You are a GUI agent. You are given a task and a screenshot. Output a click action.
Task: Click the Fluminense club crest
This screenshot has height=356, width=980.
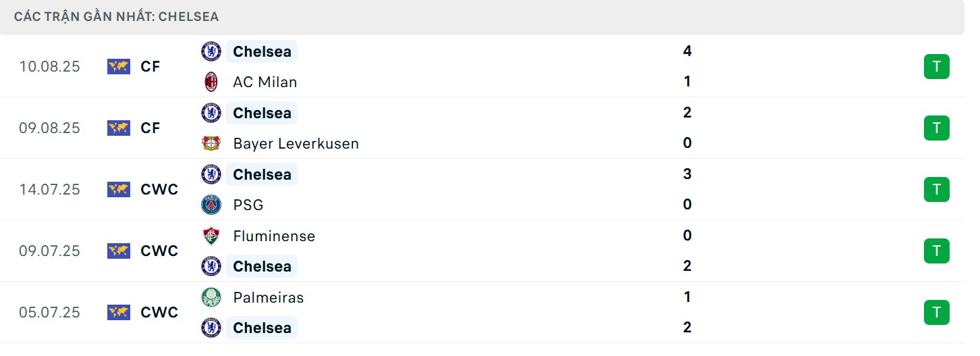tap(211, 236)
